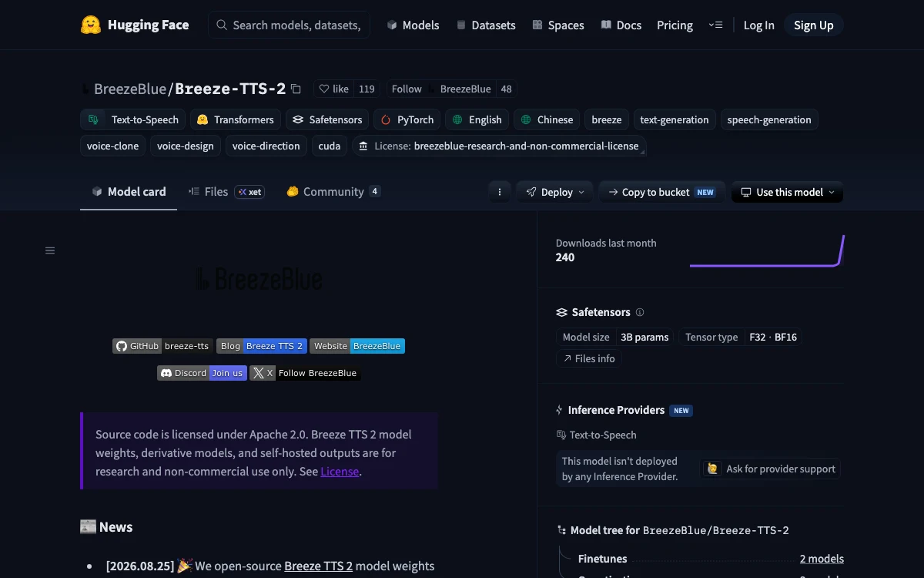
Task: Open the GitHub breeze-tts badge
Action: 162,346
